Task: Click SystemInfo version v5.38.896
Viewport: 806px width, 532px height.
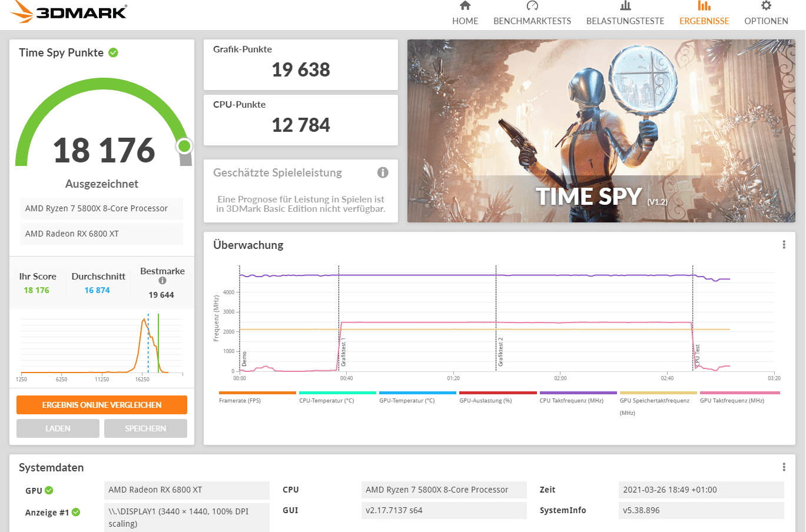Action: point(701,510)
